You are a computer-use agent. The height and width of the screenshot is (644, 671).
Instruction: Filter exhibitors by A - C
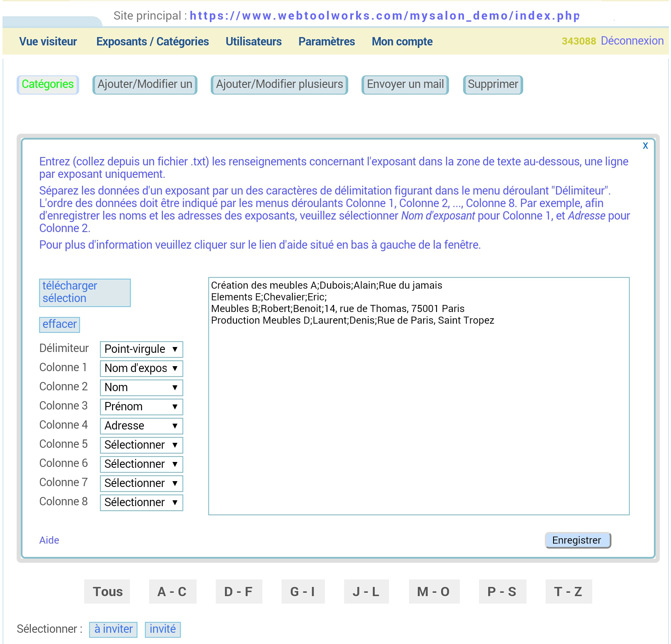(172, 592)
